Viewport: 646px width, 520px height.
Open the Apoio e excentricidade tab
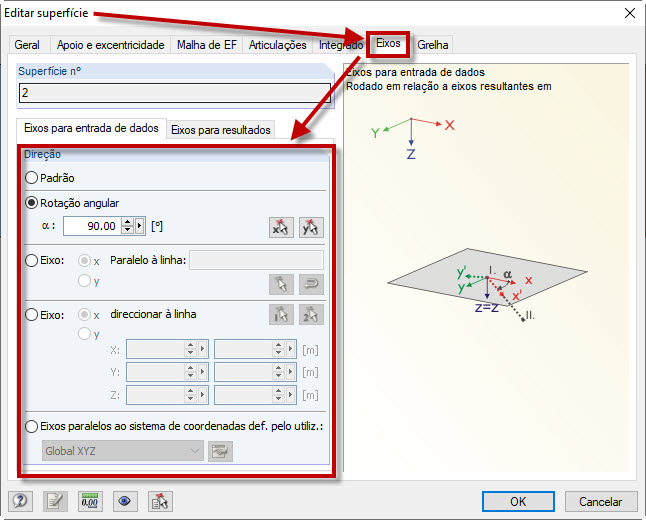click(110, 45)
